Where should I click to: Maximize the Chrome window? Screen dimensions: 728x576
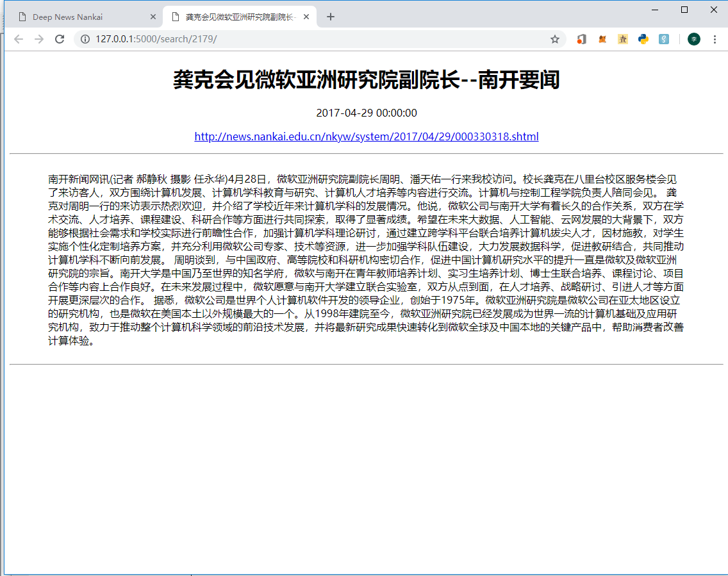click(684, 10)
